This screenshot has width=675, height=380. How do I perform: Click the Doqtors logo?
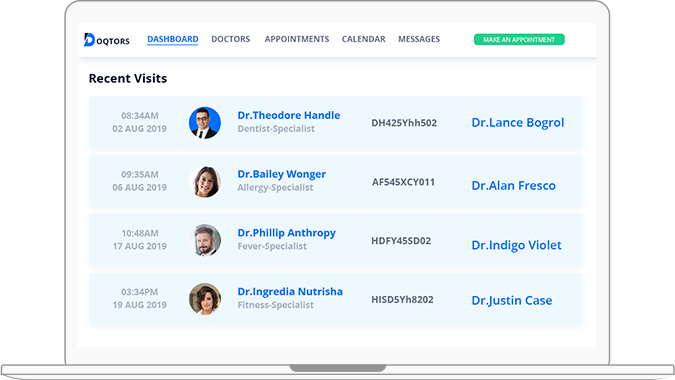tap(106, 40)
